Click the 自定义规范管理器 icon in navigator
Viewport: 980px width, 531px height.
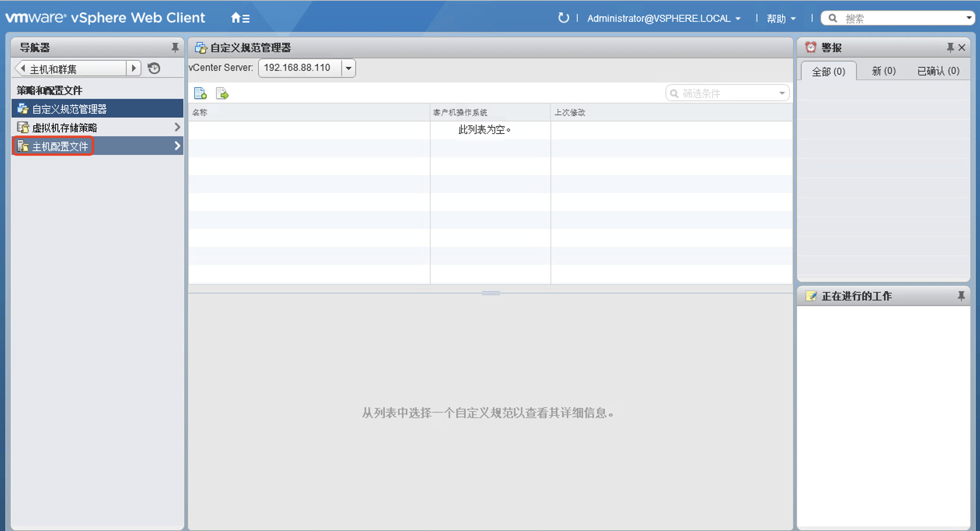point(23,109)
